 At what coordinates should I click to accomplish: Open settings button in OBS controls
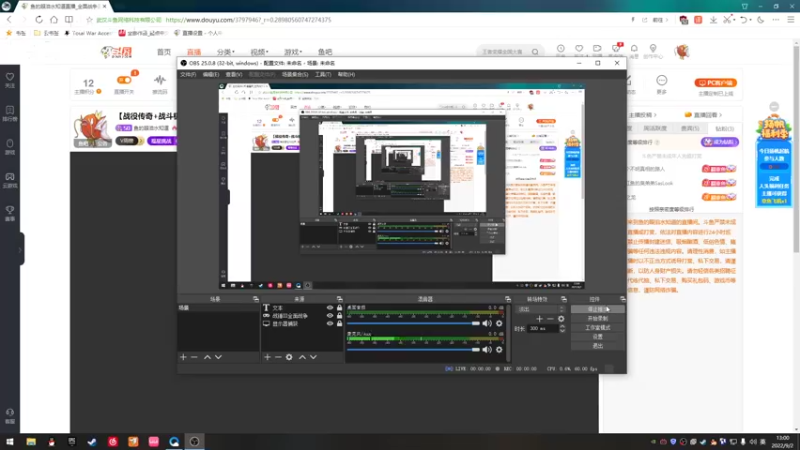597,337
